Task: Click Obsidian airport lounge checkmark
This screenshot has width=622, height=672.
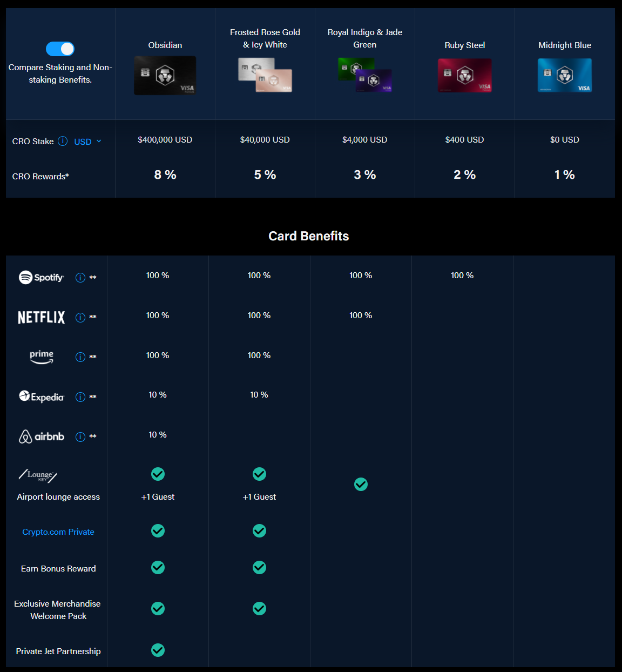Action: [158, 474]
